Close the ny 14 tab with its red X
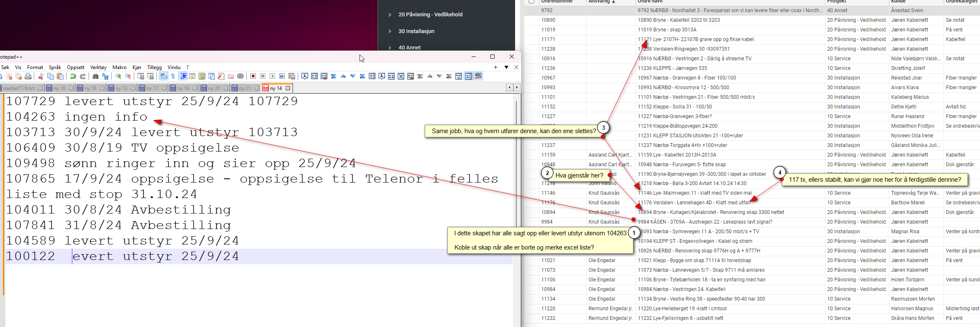980x327 pixels. point(288,88)
